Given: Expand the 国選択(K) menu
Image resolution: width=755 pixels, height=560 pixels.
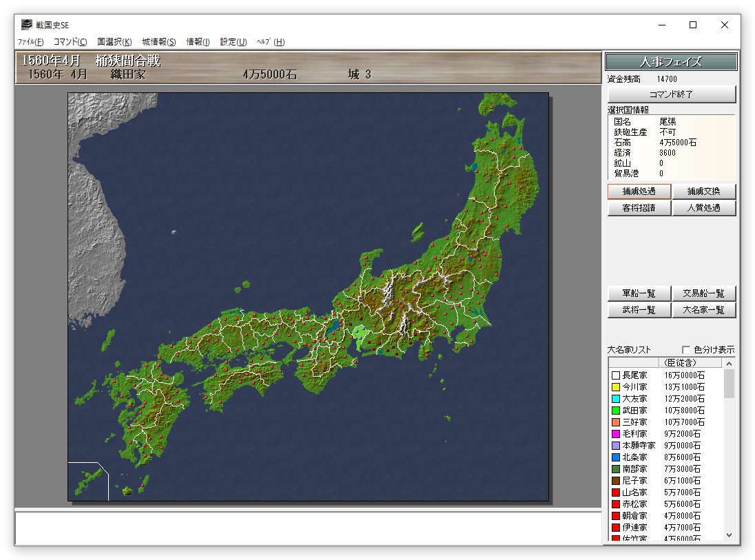Looking at the screenshot, I should (x=114, y=42).
